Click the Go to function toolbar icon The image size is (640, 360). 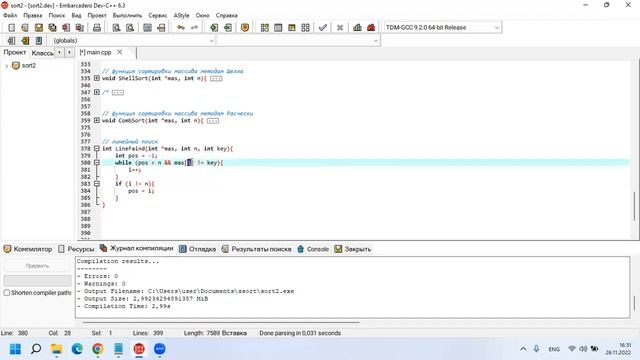147,27
